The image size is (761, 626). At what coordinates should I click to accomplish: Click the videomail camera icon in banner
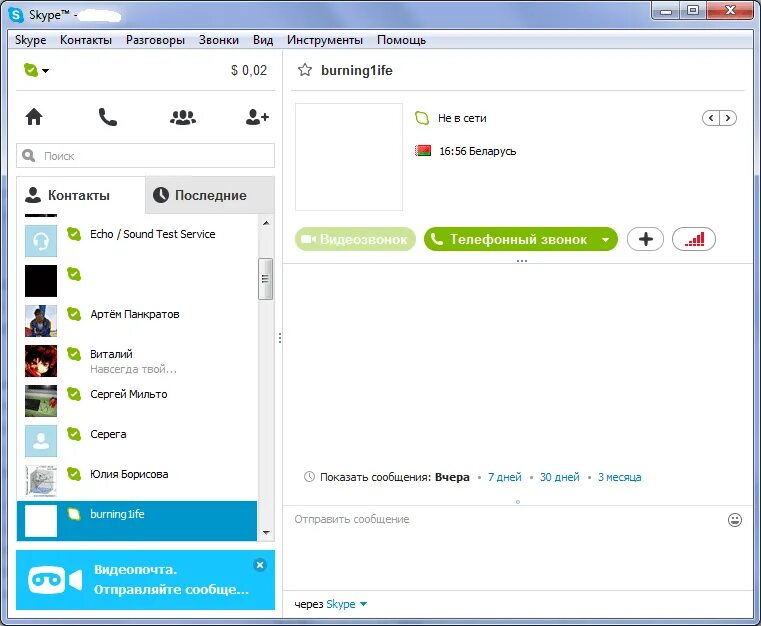pyautogui.click(x=55, y=580)
